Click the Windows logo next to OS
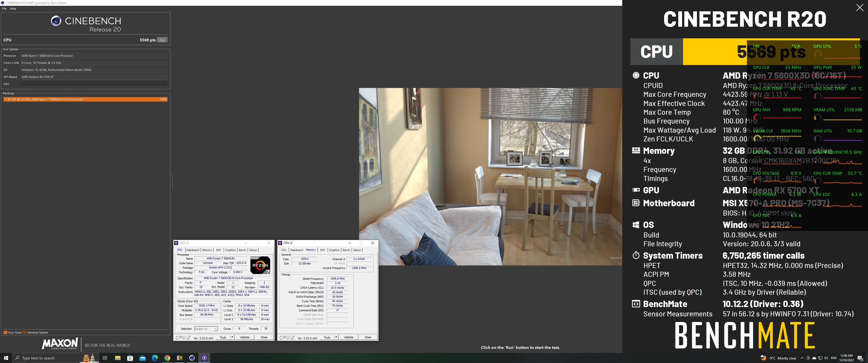This screenshot has height=363, width=868. [636, 225]
